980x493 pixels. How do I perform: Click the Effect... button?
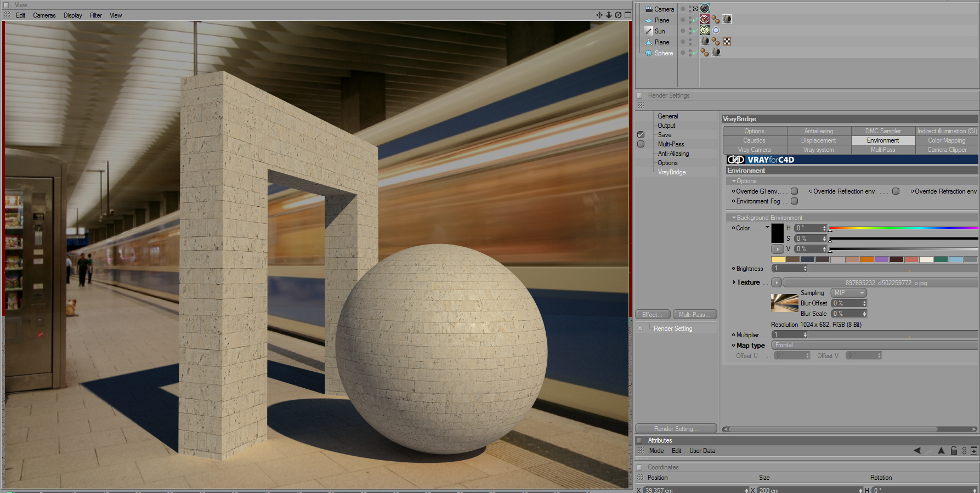pyautogui.click(x=653, y=315)
